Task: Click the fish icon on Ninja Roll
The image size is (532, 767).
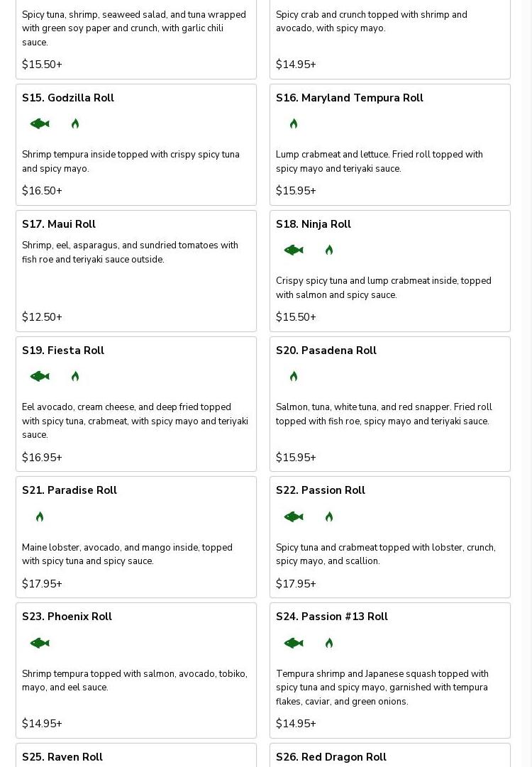Action: [x=294, y=250]
